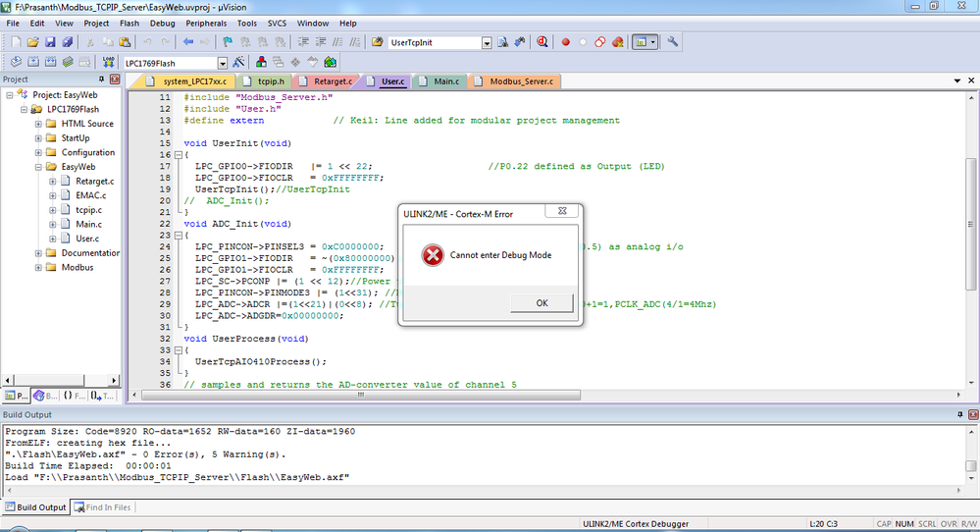Click the Build target icon
The image size is (980, 532).
coord(33,62)
